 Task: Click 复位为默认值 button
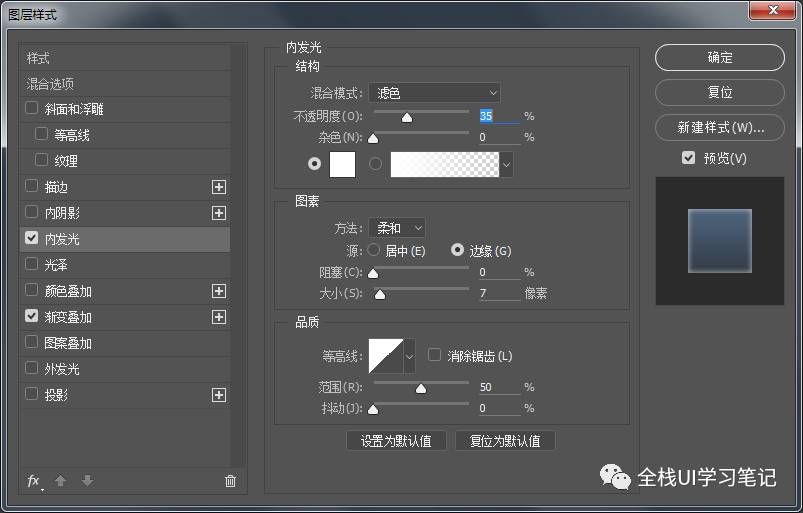pos(505,441)
